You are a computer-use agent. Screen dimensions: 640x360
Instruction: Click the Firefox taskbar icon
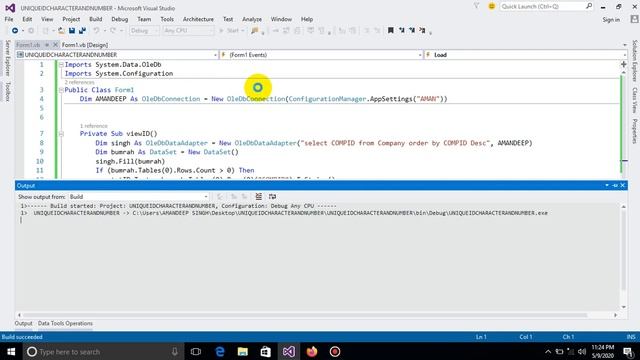[312, 351]
